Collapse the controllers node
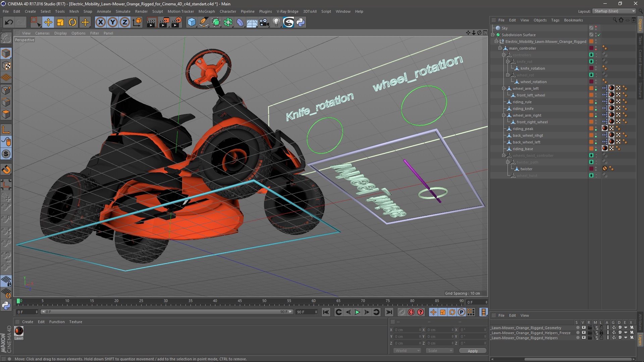The width and height of the screenshot is (644, 362). (504, 55)
